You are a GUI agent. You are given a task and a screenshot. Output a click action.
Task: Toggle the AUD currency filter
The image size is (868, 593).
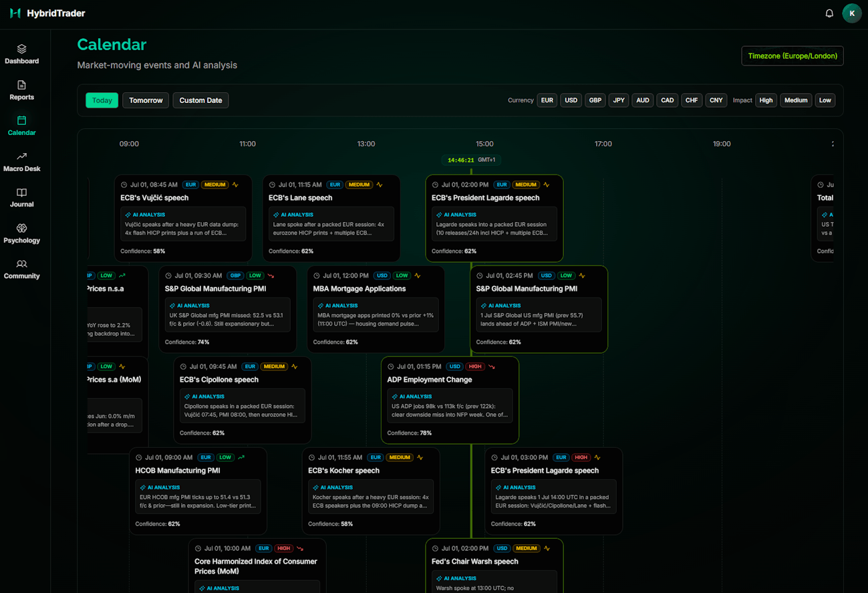click(x=643, y=100)
